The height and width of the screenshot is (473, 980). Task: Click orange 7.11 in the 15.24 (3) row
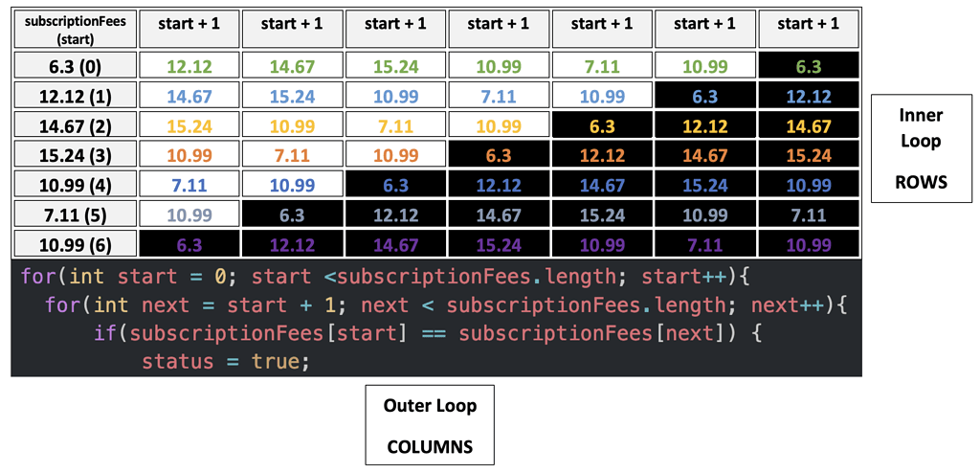(x=292, y=154)
